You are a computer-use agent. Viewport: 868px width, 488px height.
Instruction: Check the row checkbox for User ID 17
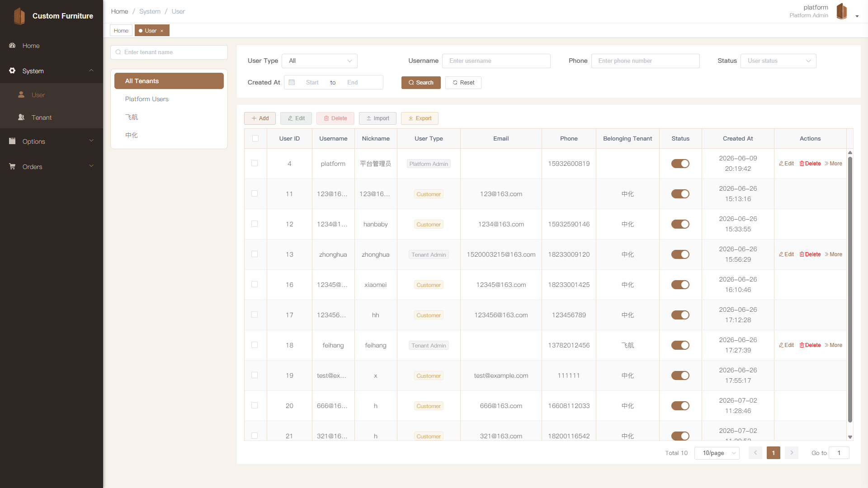tap(255, 315)
